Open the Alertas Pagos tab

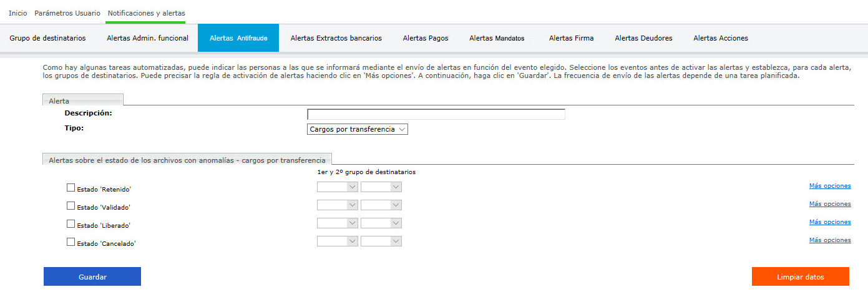pos(426,38)
